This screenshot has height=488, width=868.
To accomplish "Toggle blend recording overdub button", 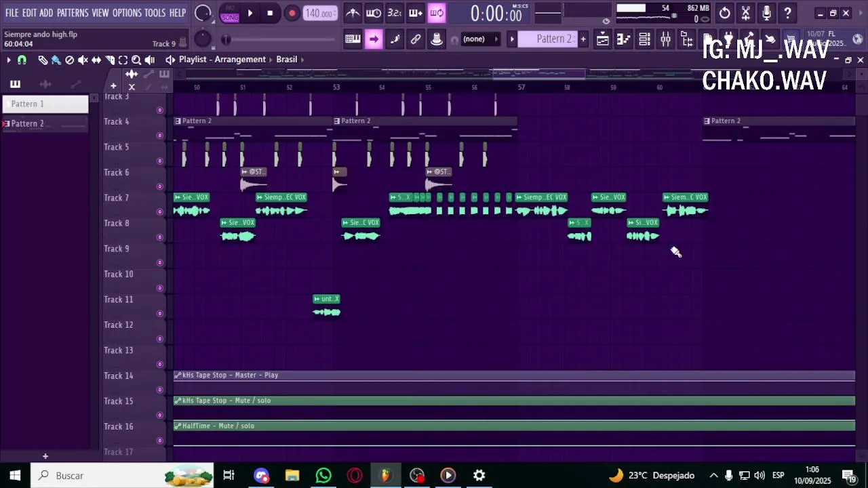I will click(416, 13).
